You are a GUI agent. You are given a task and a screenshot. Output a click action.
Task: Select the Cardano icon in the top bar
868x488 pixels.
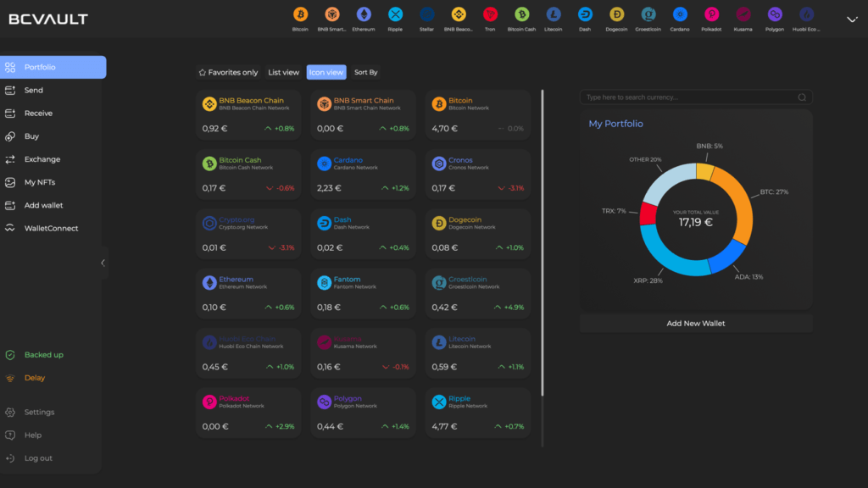tap(679, 14)
